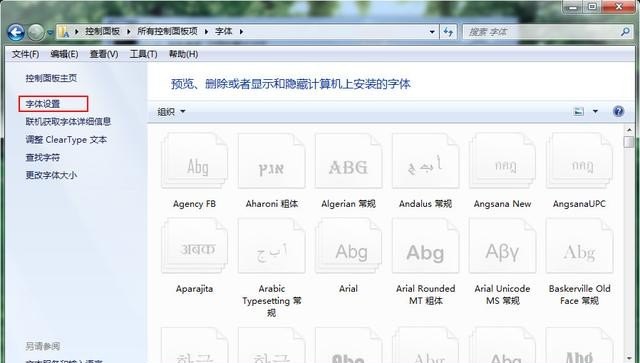
Task: Click the blue help question mark icon
Action: tap(618, 111)
